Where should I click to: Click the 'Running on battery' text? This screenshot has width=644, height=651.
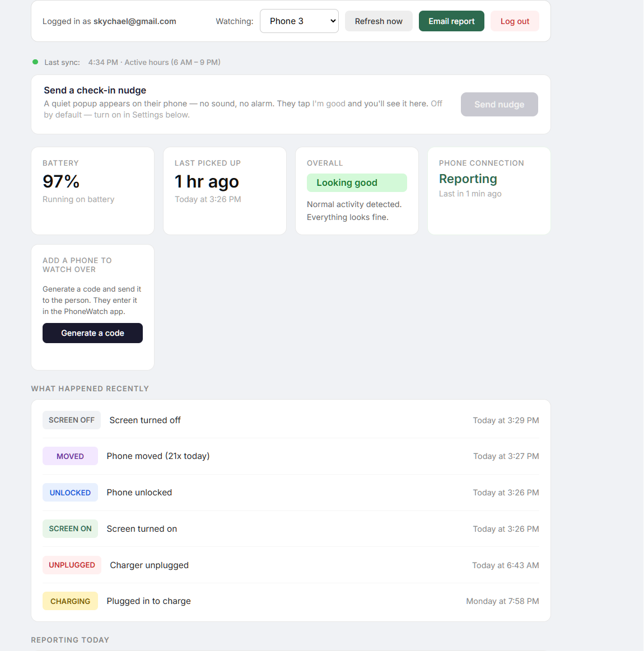pos(78,199)
